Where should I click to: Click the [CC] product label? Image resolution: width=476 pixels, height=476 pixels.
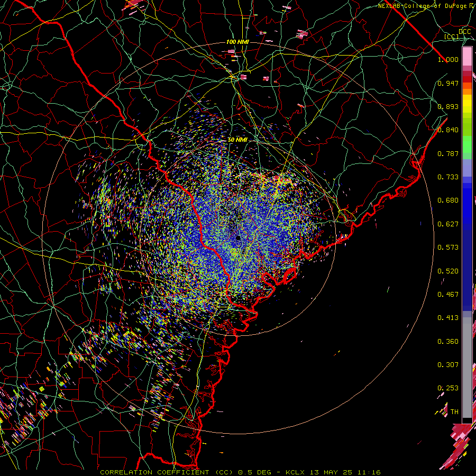(451, 36)
